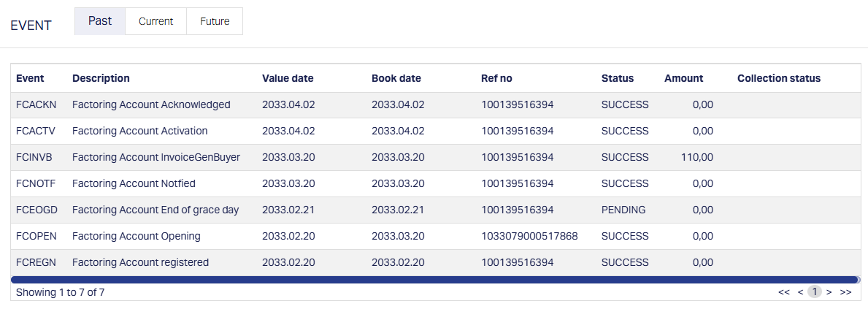
Task: Select the FCACKN event row
Action: click(151, 104)
